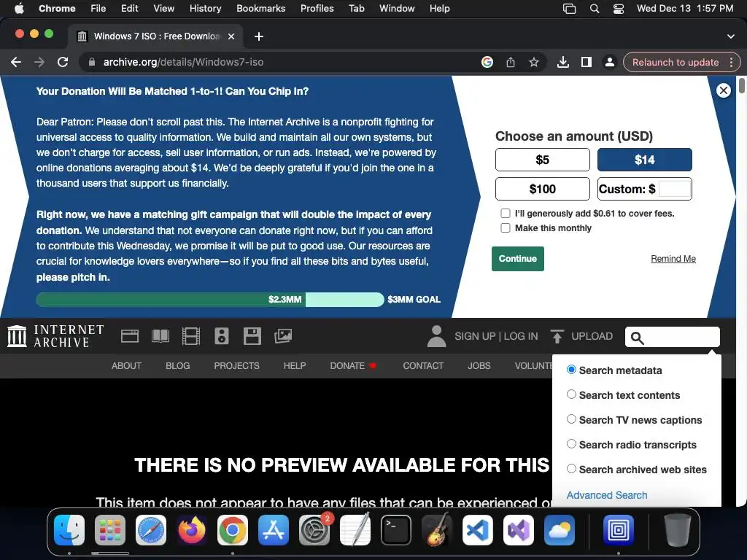
Task: Open the Internet Archive texts book icon
Action: [160, 336]
